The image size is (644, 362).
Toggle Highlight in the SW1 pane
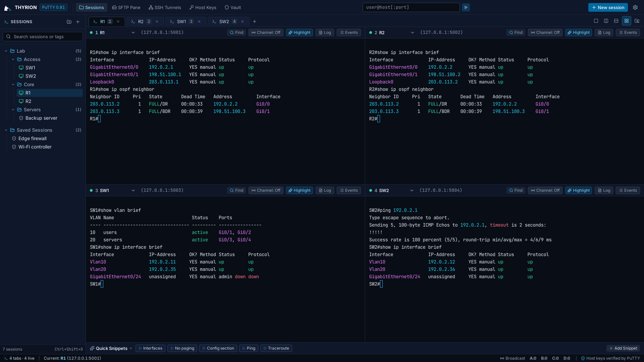[x=299, y=190]
